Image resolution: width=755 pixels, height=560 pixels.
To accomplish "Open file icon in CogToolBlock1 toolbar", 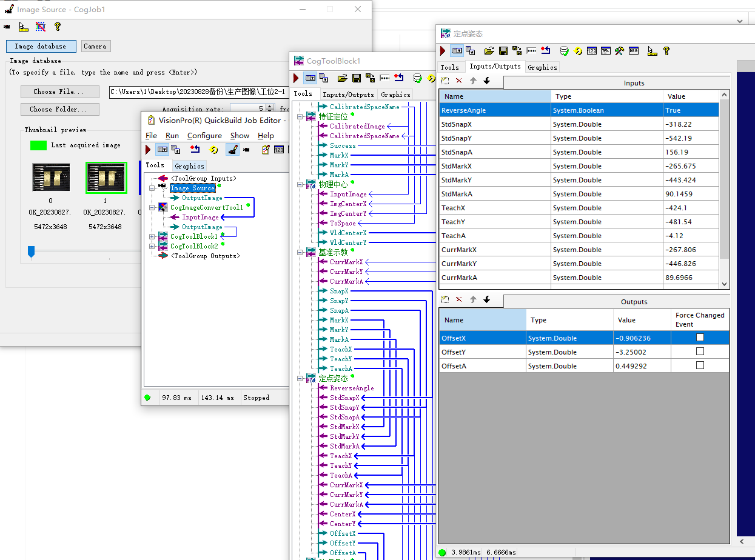I will pyautogui.click(x=342, y=78).
